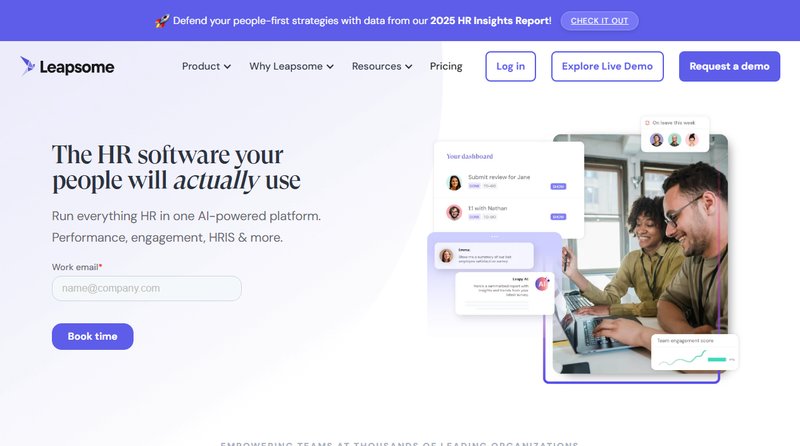This screenshot has height=446, width=800.
Task: Click the Leapy AI avatar icon
Action: [542, 284]
